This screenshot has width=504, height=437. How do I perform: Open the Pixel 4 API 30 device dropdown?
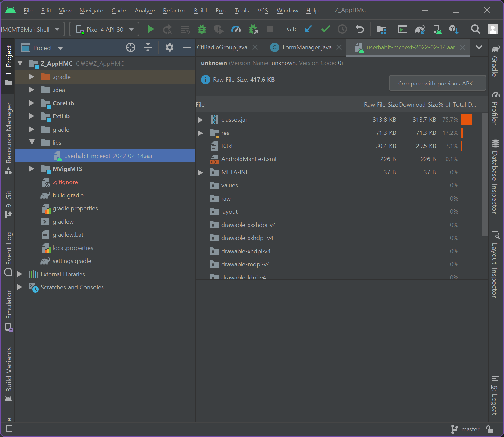coord(104,29)
